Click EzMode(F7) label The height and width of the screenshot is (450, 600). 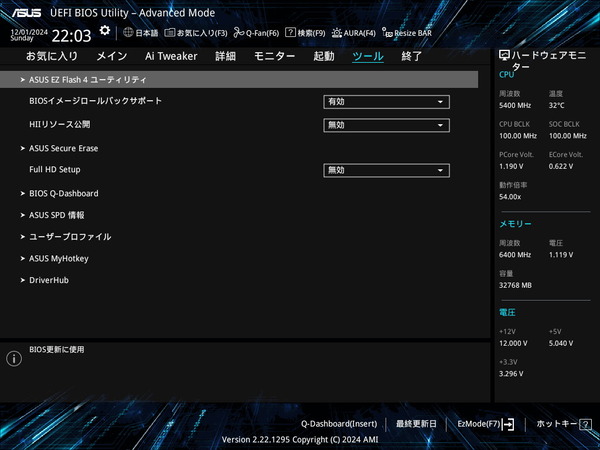(479, 424)
